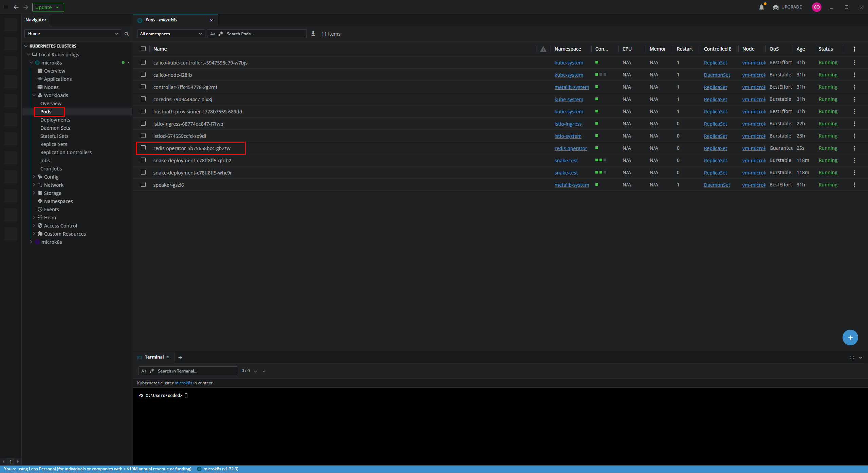Toggle regex option in pod search
The height and width of the screenshot is (473, 868).
(x=221, y=34)
